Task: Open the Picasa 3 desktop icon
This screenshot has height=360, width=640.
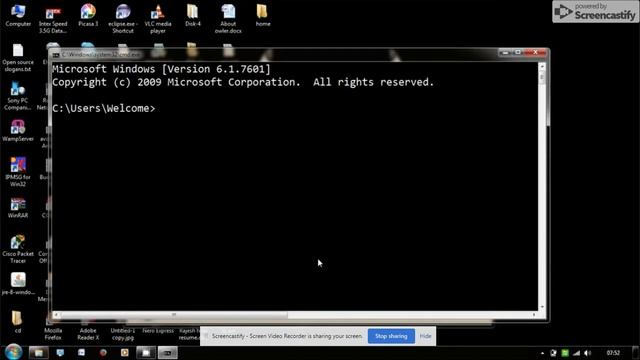Action: [x=88, y=16]
